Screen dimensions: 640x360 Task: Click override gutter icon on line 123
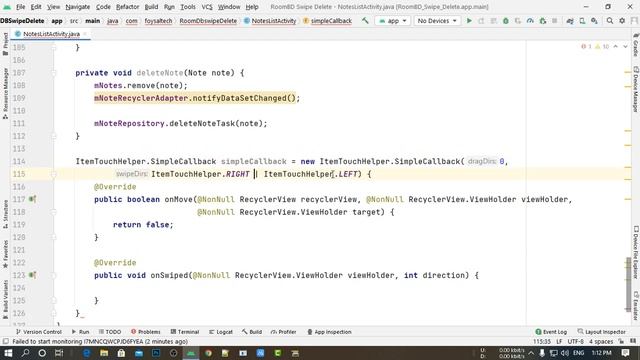tap(33, 275)
